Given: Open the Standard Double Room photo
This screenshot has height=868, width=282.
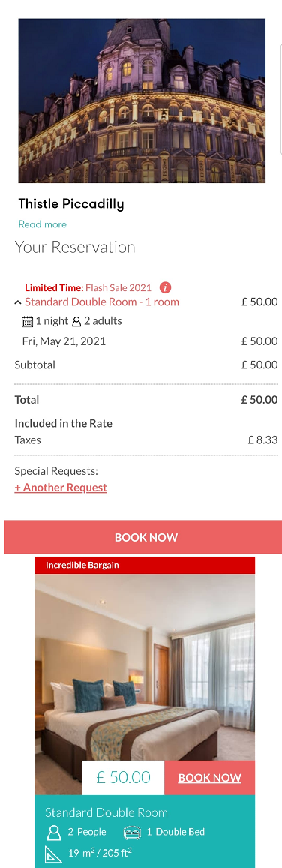Looking at the screenshot, I should click(x=145, y=667).
